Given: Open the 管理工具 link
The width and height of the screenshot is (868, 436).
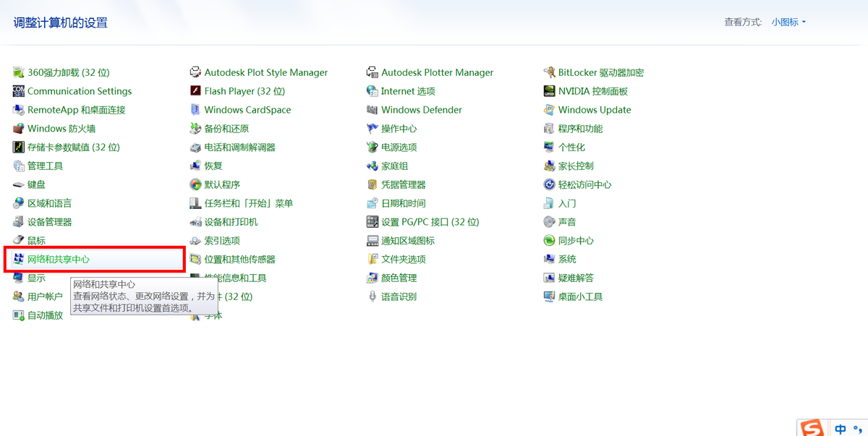Looking at the screenshot, I should tap(45, 166).
